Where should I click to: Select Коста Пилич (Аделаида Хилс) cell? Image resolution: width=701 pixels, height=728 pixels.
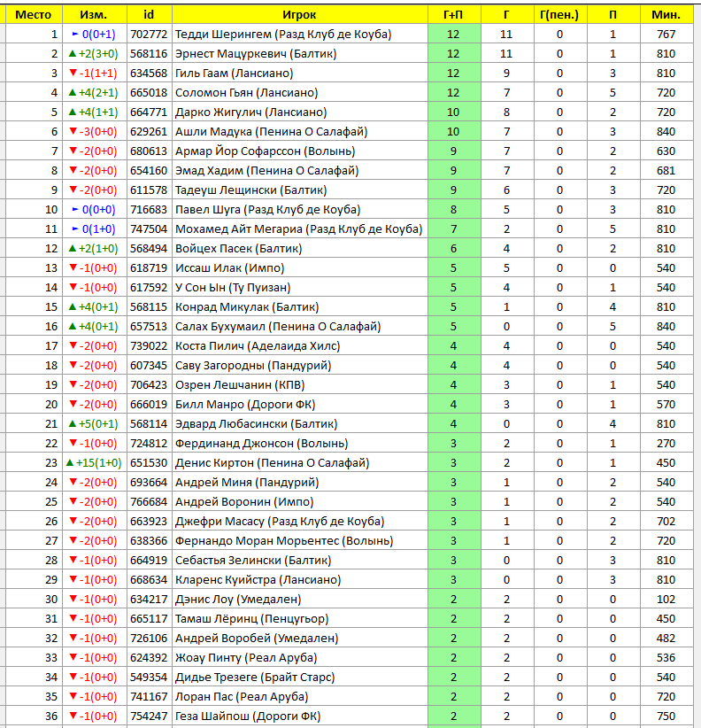pyautogui.click(x=300, y=346)
